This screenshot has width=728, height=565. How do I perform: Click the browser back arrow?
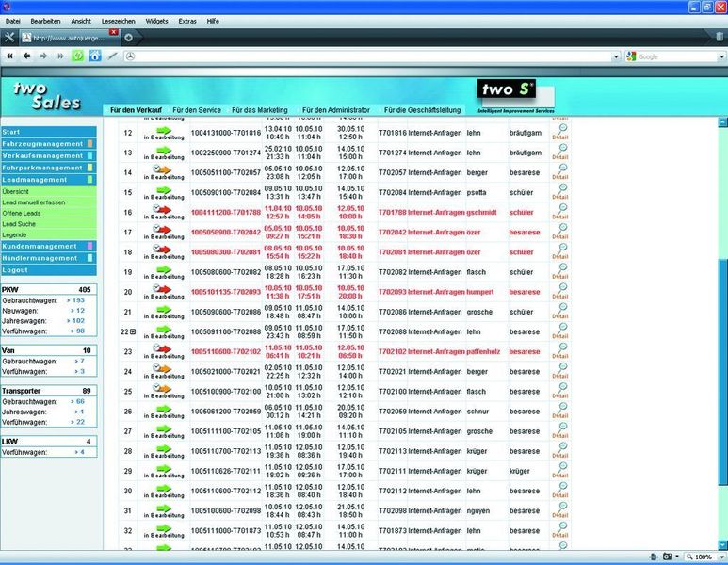27,56
